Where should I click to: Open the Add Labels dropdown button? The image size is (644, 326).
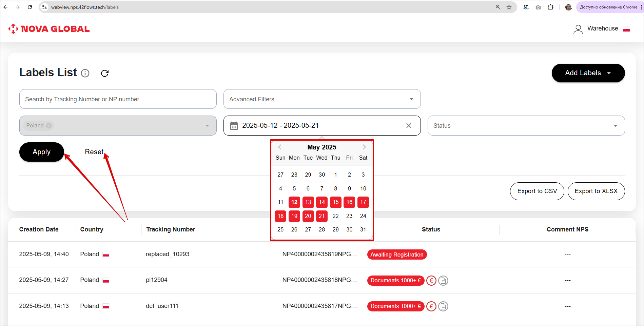[588, 73]
